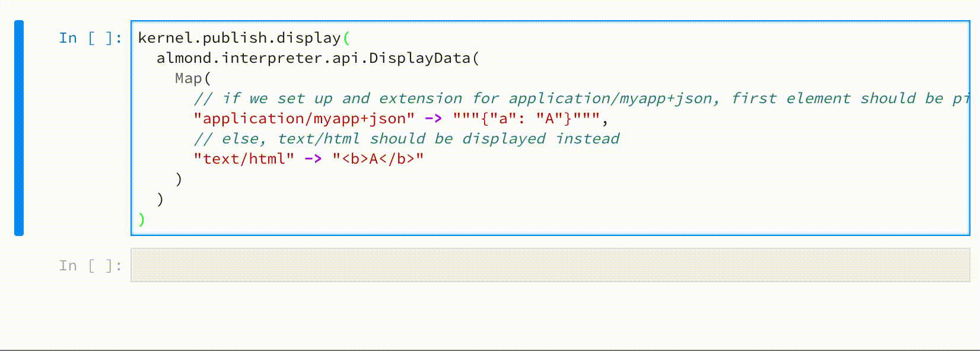Click the first cell's "In [ ]:" prompt
The height and width of the screenshot is (351, 980).
coord(91,38)
